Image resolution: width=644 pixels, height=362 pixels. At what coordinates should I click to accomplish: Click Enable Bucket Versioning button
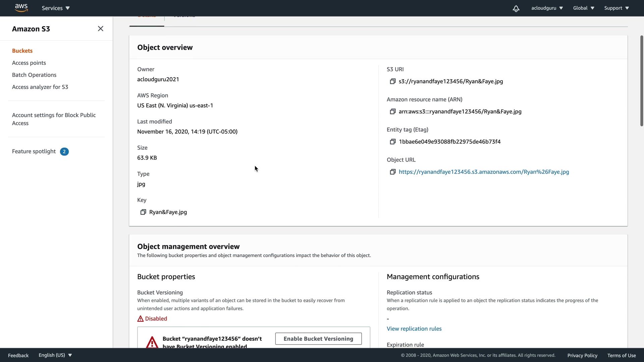pos(318,339)
